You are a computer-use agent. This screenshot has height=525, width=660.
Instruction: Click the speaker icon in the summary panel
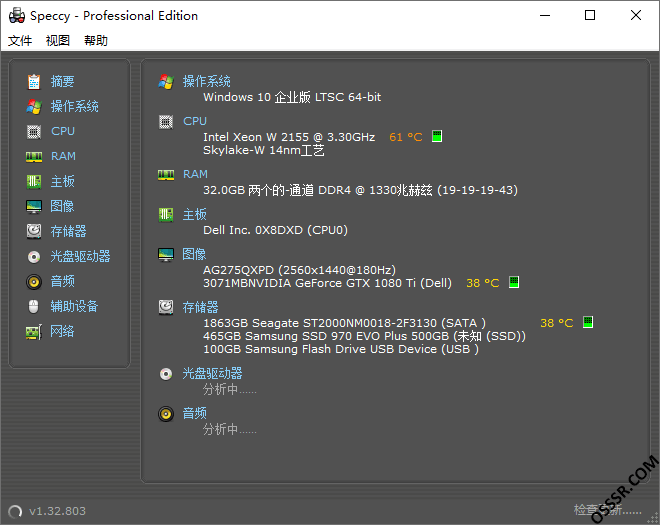[x=166, y=414]
